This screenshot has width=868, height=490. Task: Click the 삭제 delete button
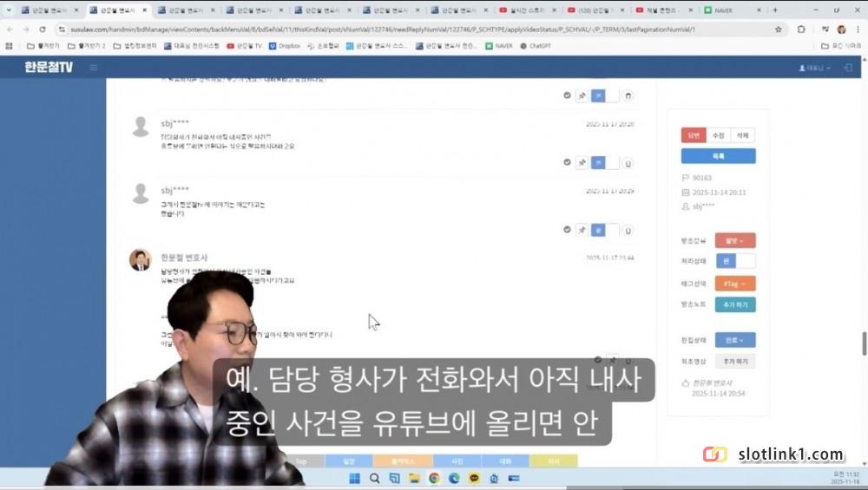pos(743,135)
